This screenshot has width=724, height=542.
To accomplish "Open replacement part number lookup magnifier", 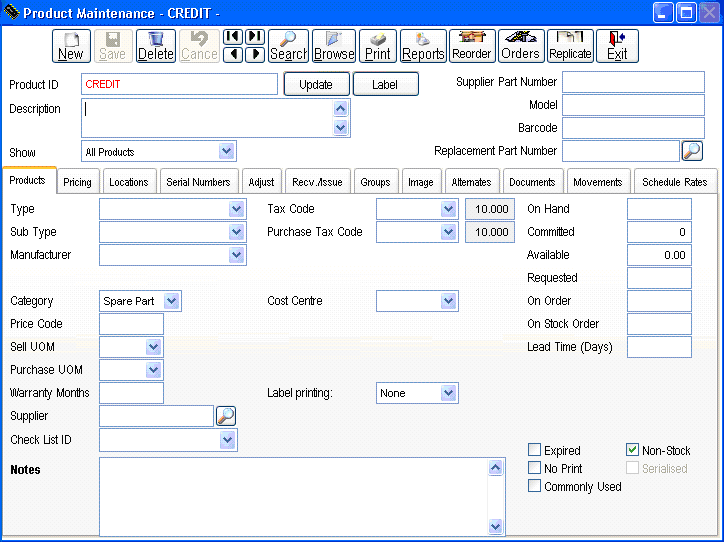I will click(x=692, y=151).
